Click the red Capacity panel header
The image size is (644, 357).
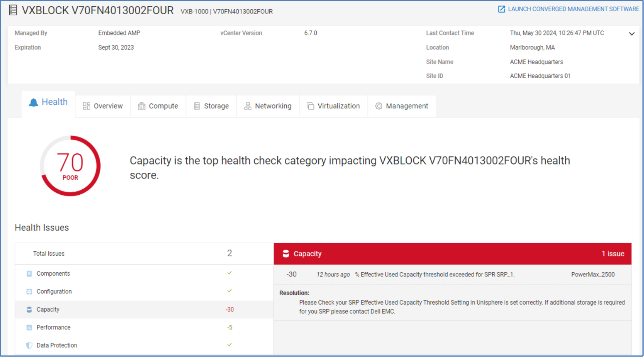(453, 254)
